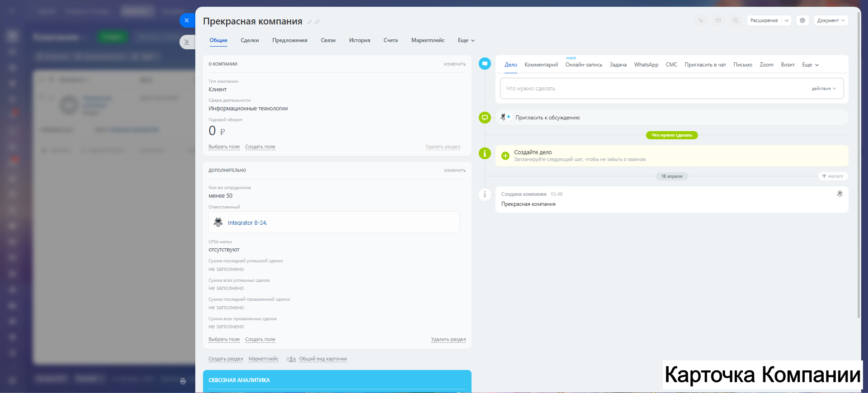Open the chat messenger icon in header
Image resolution: width=868 pixels, height=393 pixels.
coord(736,20)
